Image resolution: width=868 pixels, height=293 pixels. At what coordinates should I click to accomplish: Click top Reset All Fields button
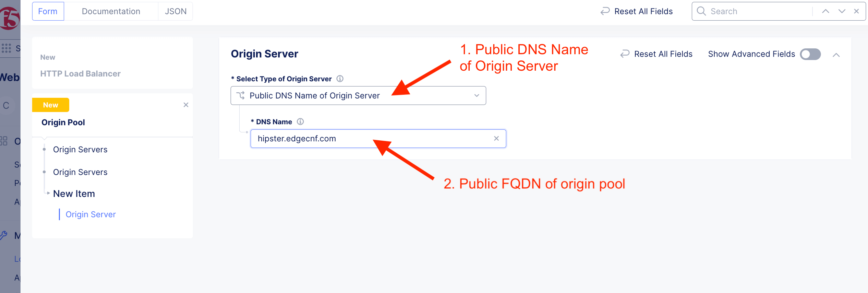click(637, 11)
